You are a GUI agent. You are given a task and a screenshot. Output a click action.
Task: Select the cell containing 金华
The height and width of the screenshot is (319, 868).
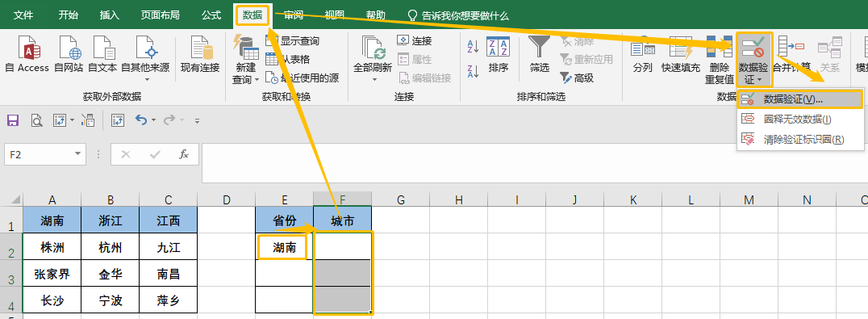111,274
